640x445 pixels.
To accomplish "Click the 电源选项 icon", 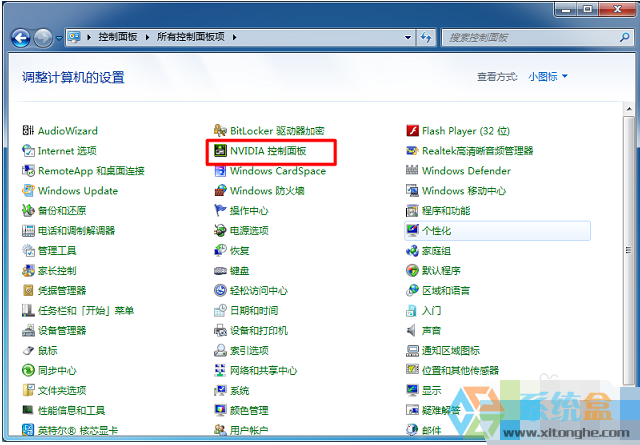I will coord(220,231).
